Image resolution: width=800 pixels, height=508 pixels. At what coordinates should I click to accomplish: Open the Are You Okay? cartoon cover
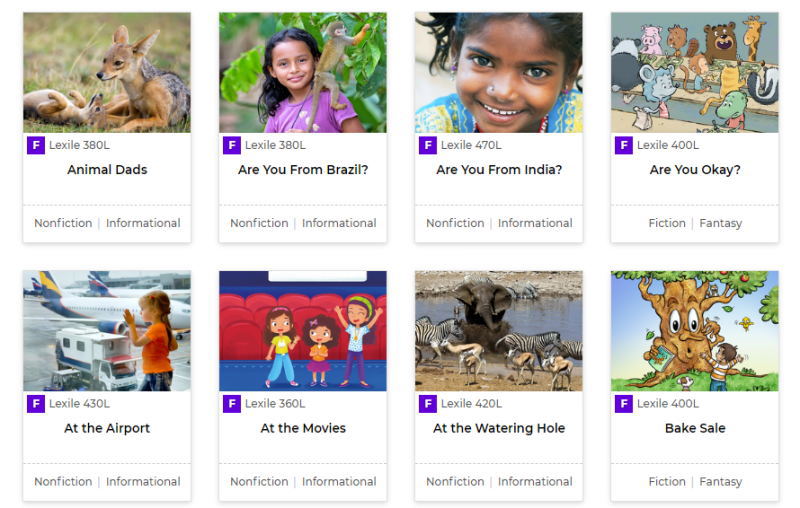pyautogui.click(x=695, y=72)
